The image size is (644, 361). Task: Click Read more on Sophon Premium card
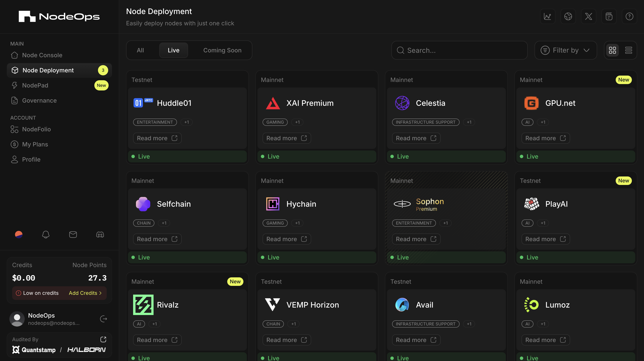416,239
